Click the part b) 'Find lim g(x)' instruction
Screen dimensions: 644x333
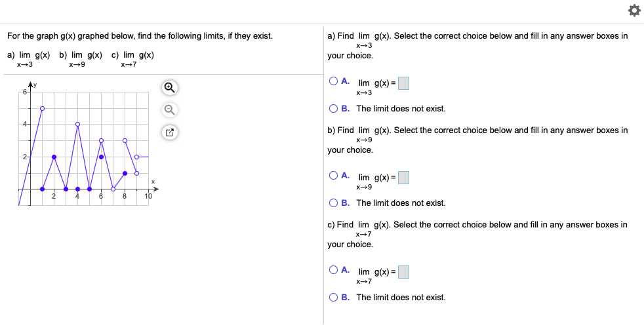[x=477, y=130]
